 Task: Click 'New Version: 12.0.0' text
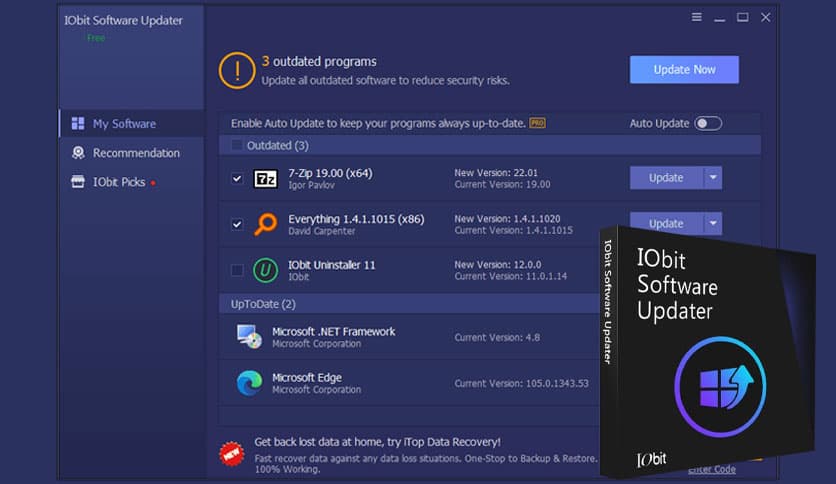coord(497,264)
